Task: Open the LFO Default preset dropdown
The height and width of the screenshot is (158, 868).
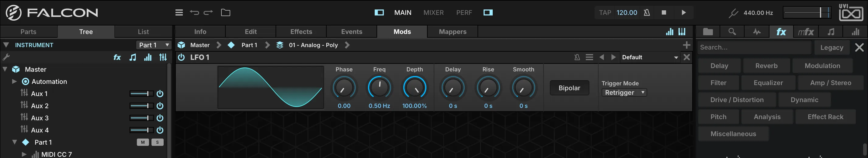Action: pos(650,57)
